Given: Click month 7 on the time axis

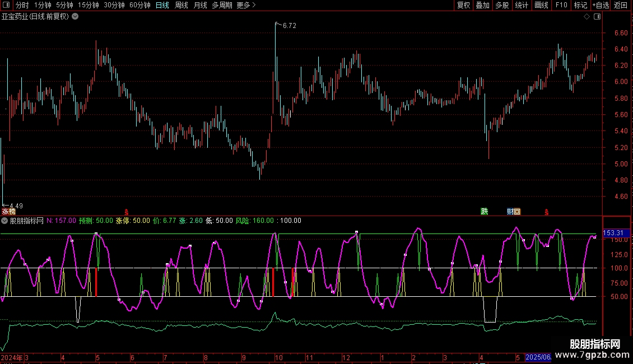Looking at the screenshot, I should [165, 357].
